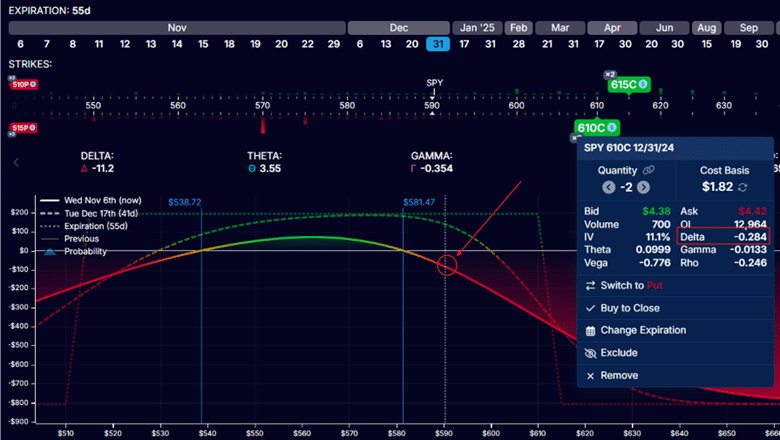Click the 610C strike marker
780x440 pixels.
[x=596, y=128]
